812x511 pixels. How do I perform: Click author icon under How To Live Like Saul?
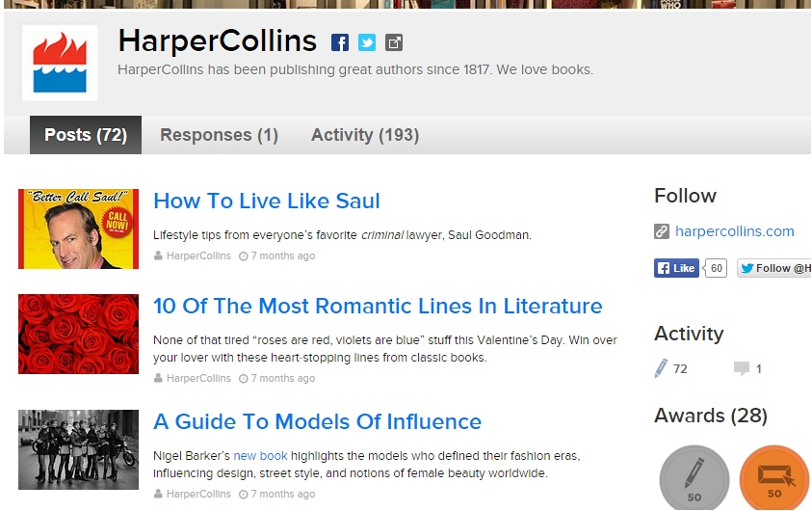(x=158, y=256)
